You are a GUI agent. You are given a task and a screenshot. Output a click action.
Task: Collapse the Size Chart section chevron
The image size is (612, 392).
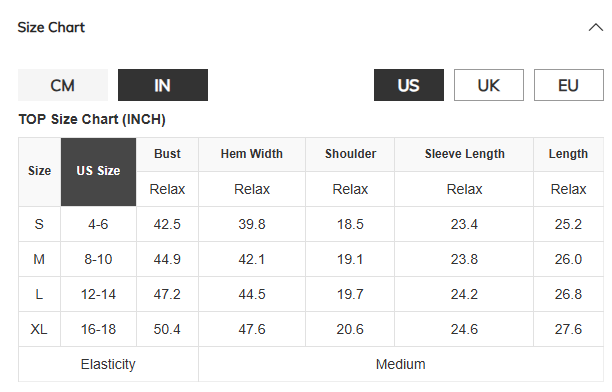point(596,28)
